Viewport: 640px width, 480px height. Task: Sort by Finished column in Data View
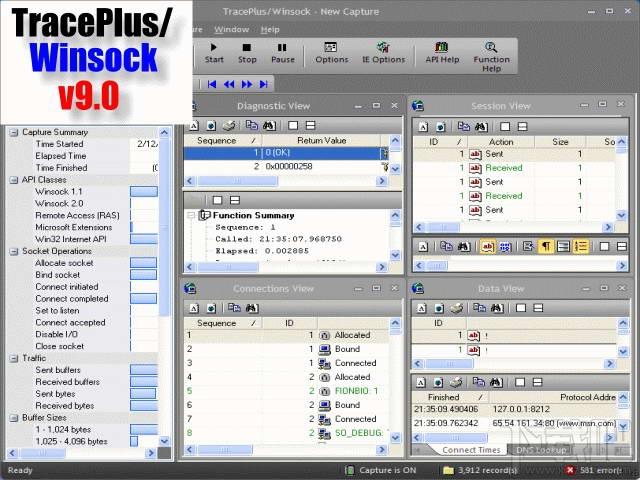(x=451, y=397)
